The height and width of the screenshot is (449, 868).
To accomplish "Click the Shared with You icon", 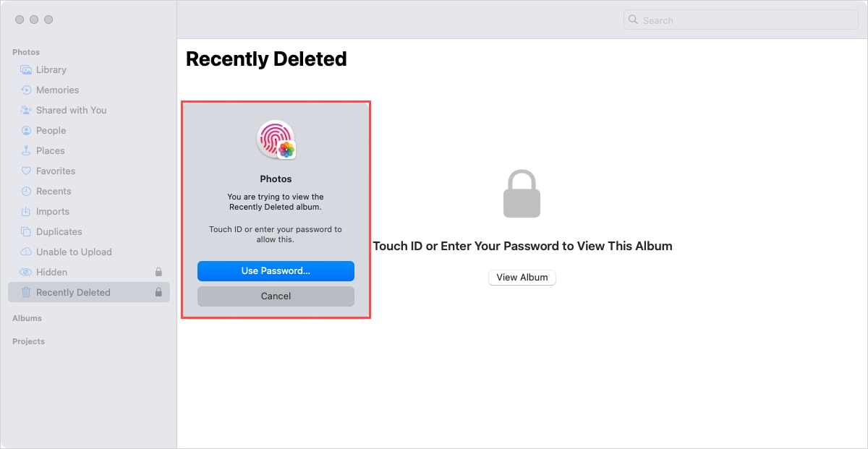I will (x=25, y=110).
